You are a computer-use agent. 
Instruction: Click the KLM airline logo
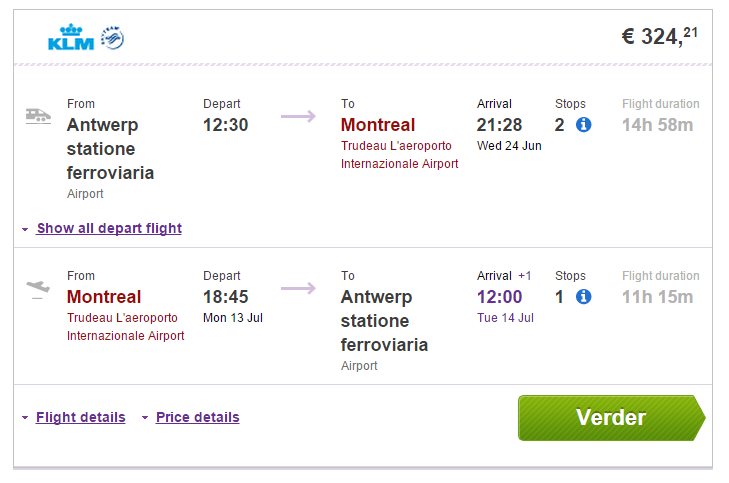tap(71, 37)
